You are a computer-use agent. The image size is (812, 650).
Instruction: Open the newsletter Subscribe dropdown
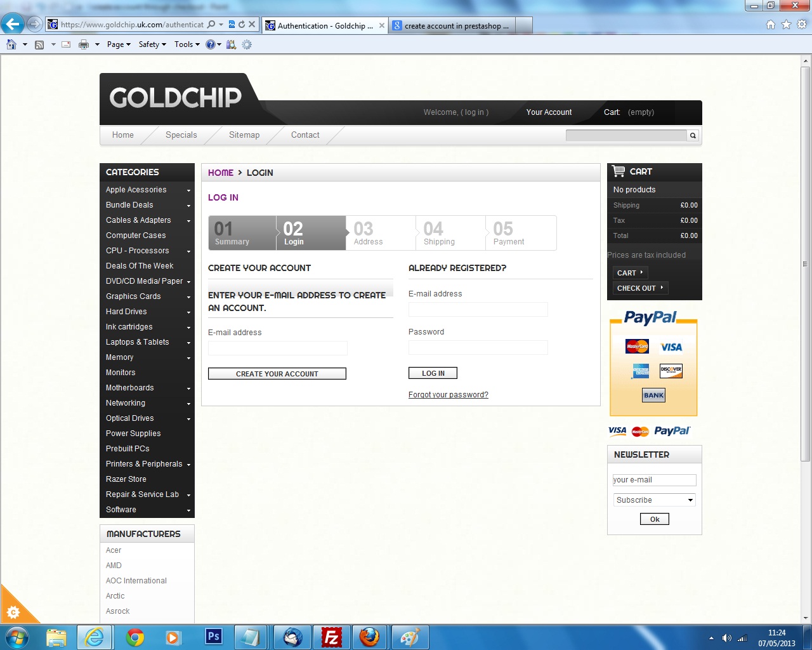(654, 500)
